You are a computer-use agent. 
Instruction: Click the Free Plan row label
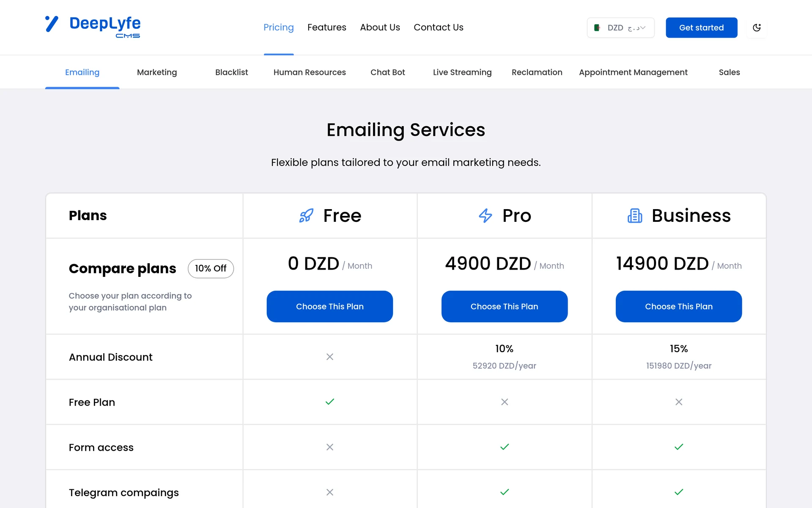click(x=92, y=403)
